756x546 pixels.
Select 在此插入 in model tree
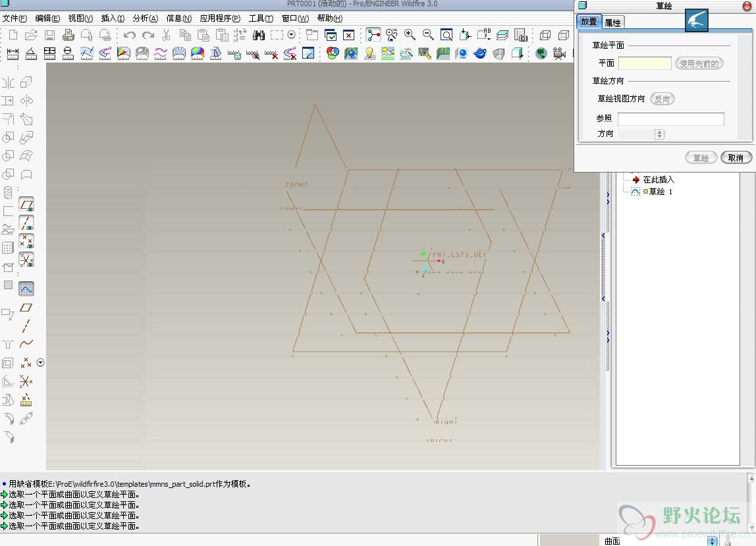click(x=658, y=179)
